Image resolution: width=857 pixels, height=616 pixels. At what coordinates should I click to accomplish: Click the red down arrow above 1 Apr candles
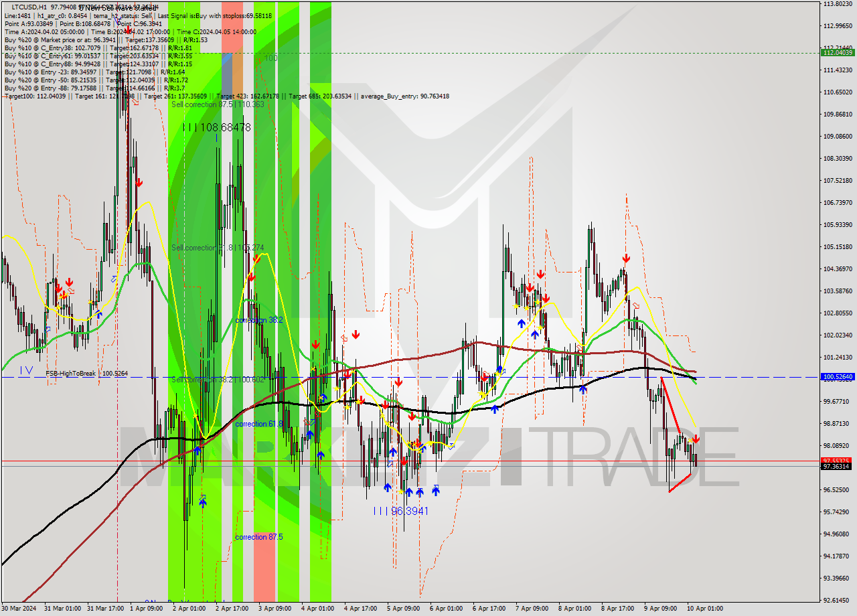point(140,181)
